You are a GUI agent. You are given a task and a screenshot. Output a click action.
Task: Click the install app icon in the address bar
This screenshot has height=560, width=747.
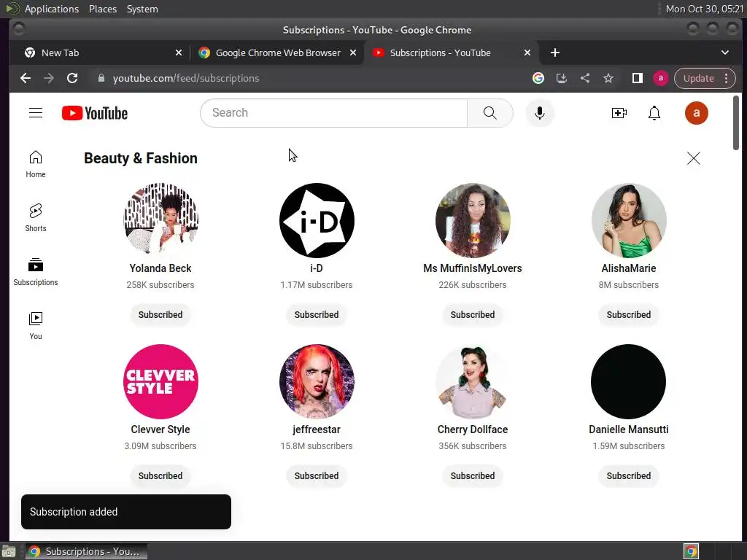[x=562, y=78]
